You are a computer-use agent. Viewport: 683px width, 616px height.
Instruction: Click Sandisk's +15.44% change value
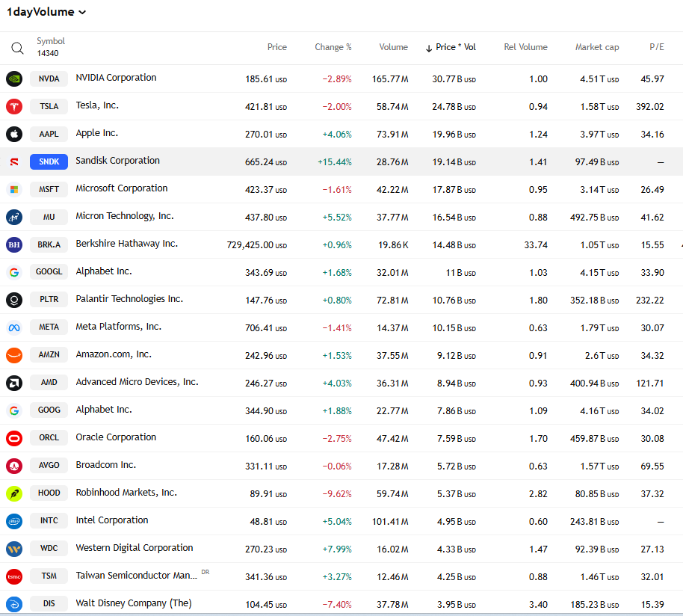(x=335, y=162)
